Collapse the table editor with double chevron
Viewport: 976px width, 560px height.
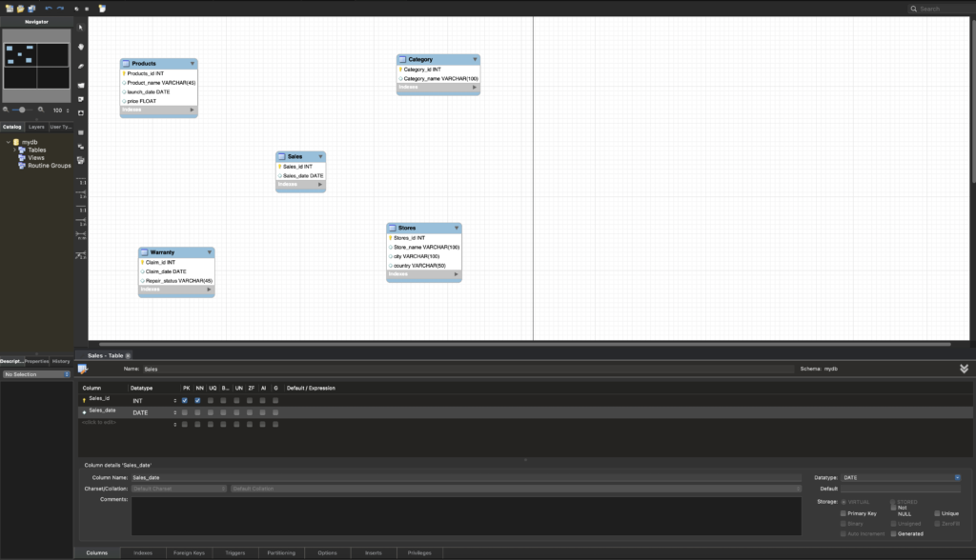pos(964,369)
